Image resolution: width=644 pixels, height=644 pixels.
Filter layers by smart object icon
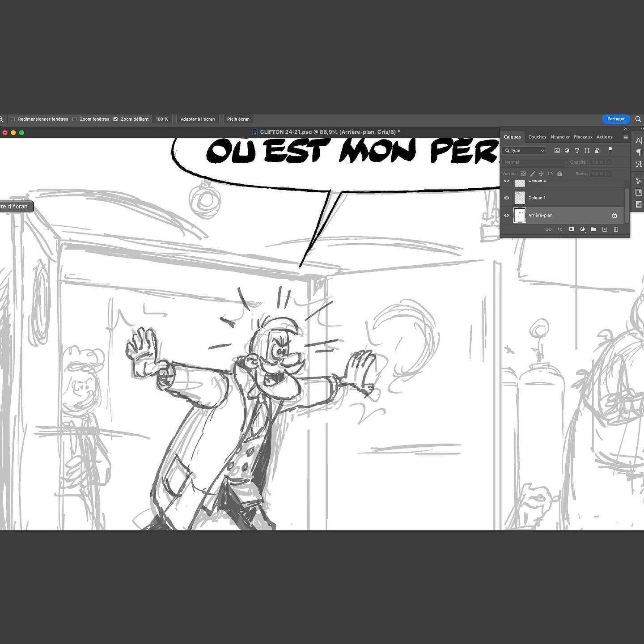coord(597,151)
